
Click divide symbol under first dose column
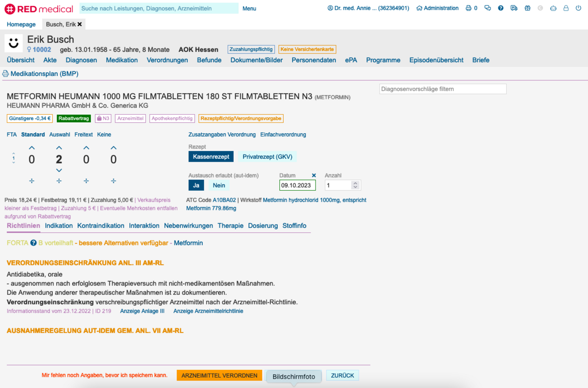(x=32, y=181)
